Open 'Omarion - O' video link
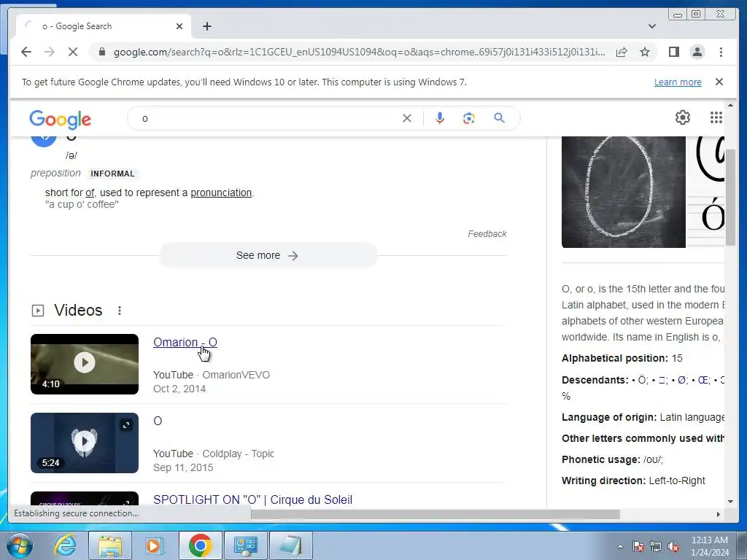The height and width of the screenshot is (560, 747). tap(185, 343)
